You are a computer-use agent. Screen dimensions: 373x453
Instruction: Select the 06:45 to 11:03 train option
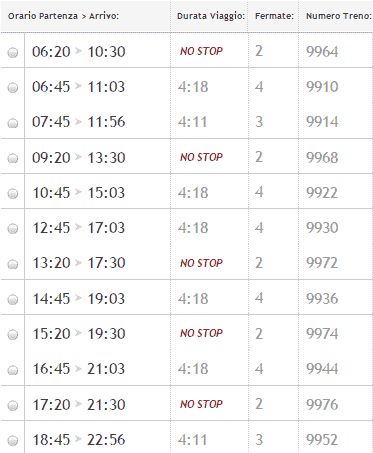pyautogui.click(x=13, y=88)
